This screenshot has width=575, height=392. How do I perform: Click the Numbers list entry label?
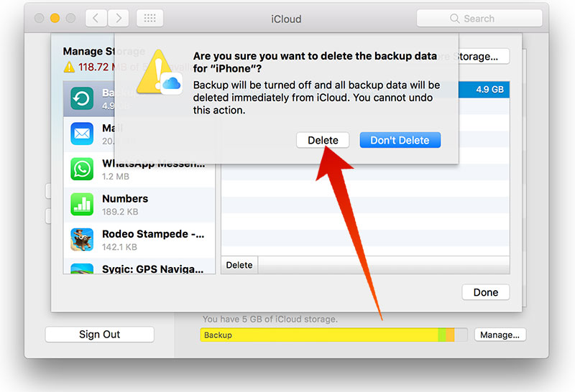125,199
